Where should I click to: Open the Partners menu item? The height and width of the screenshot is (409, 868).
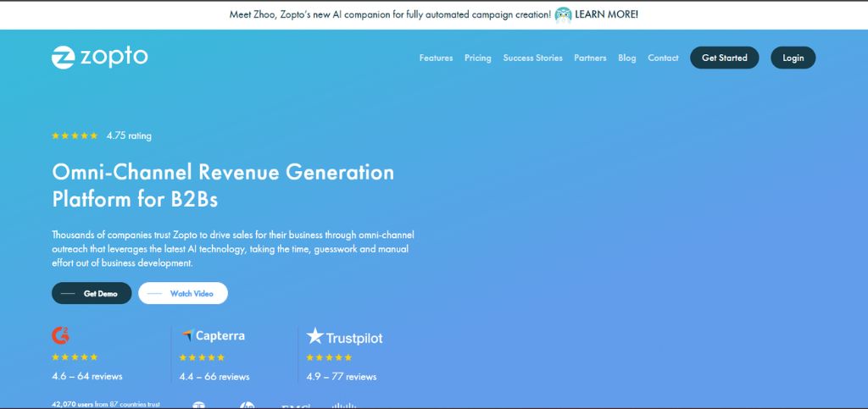point(590,58)
